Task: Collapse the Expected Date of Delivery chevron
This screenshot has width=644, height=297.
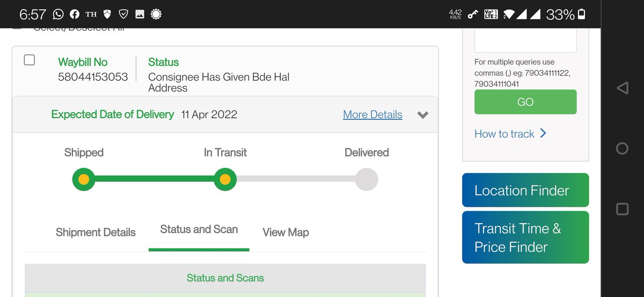Action: [423, 115]
